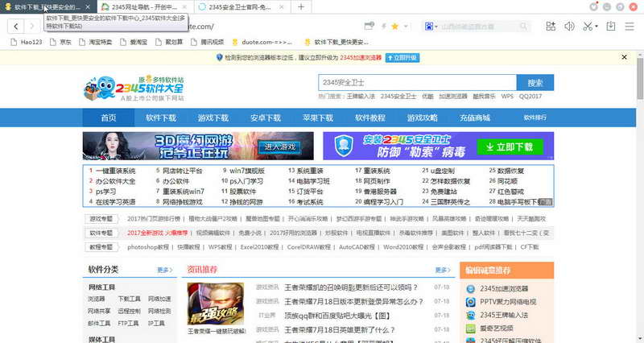Click the 教程专题 category tag
Viewport: 644px width, 343px height.
pos(101,247)
